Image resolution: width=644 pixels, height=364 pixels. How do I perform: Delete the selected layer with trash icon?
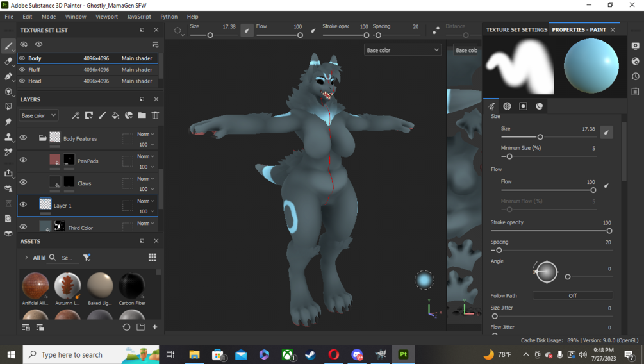155,115
